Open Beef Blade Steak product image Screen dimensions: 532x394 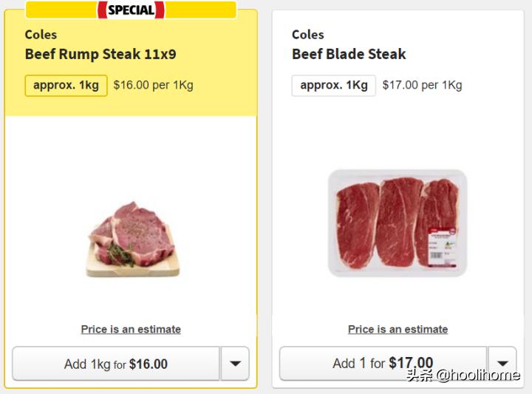coord(398,223)
